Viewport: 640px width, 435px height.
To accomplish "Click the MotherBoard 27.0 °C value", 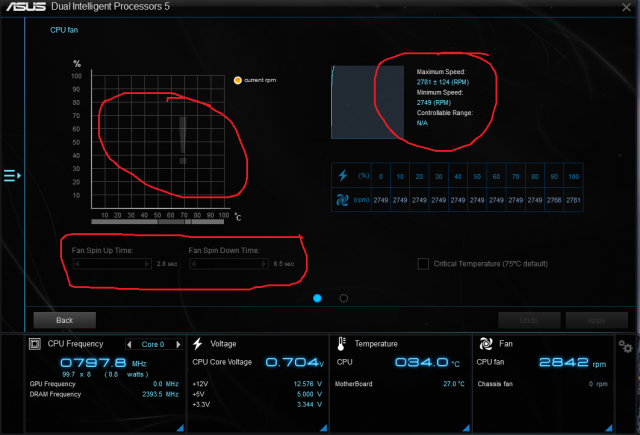I will [454, 384].
